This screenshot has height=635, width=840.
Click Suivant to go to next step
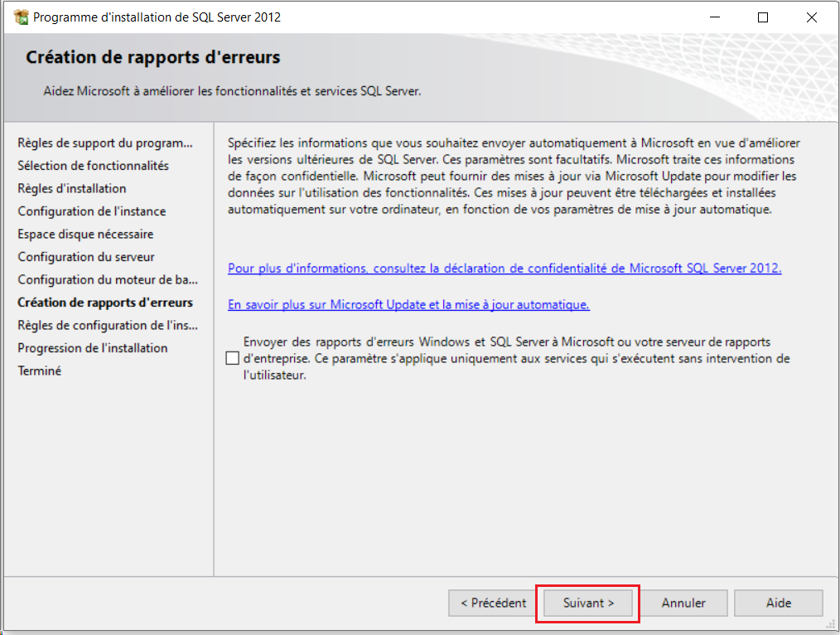pyautogui.click(x=588, y=603)
